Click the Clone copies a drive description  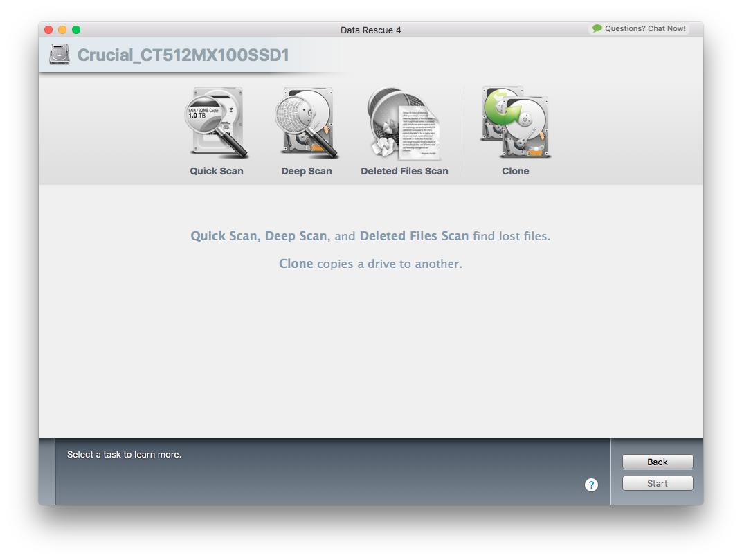[371, 263]
